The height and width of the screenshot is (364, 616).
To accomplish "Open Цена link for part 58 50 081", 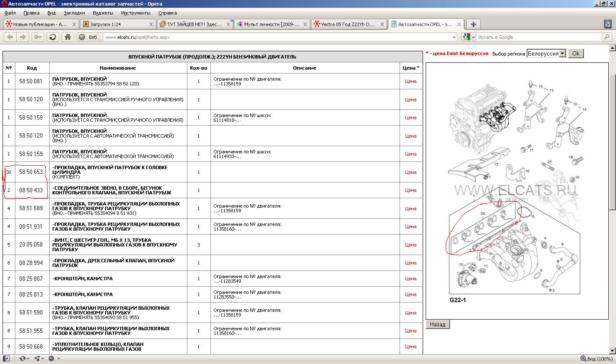I will coord(411,81).
